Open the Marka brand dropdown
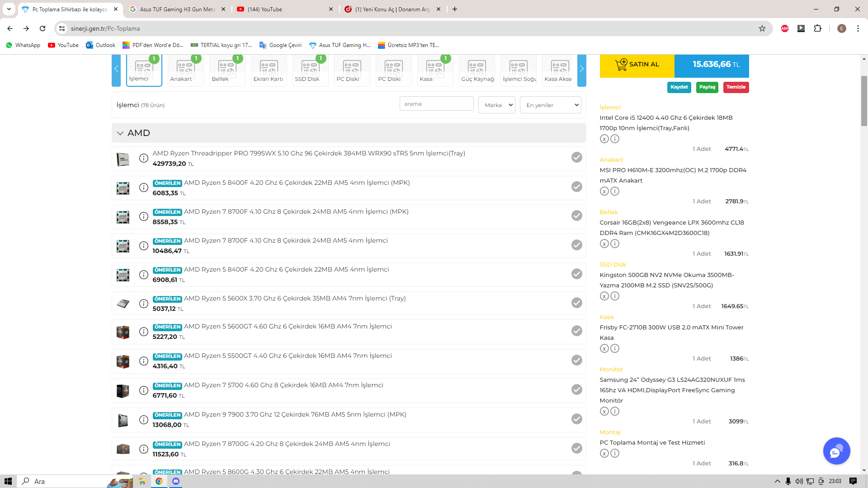Image resolution: width=868 pixels, height=488 pixels. click(497, 105)
